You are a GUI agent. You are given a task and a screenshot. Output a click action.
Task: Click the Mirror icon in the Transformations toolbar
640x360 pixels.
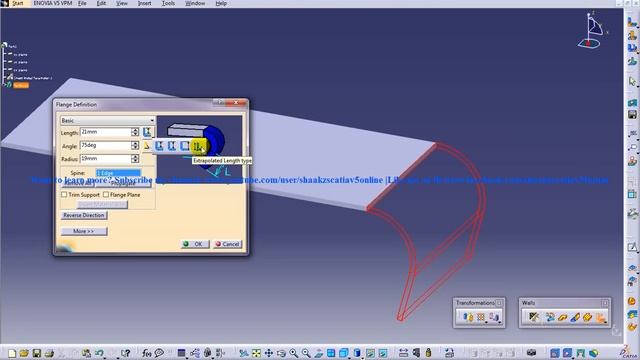coord(468,317)
